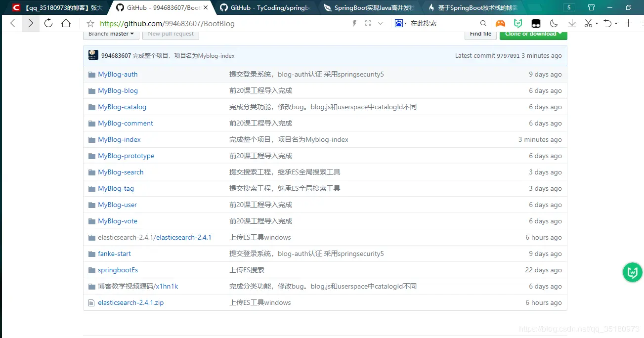Click the folder icon beside MyBlog-tag
The width and height of the screenshot is (644, 338).
point(91,189)
